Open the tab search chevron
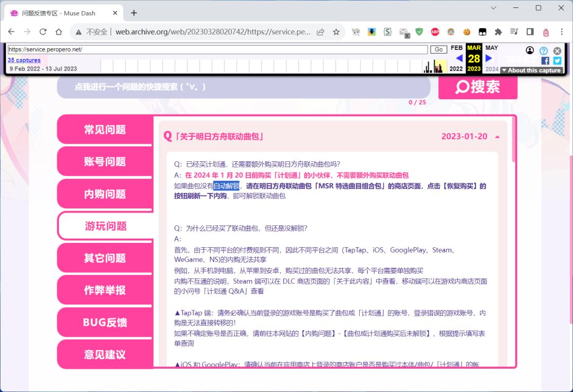Screen dimensions: 573x392 click(x=493, y=7)
